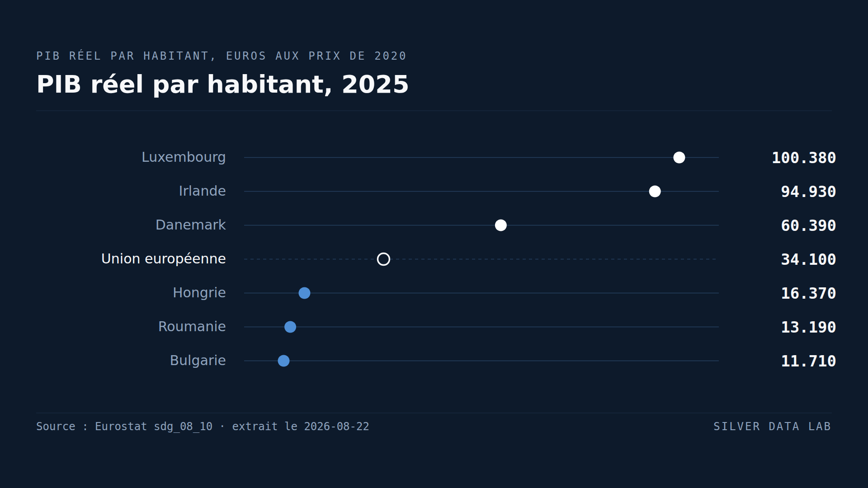The height and width of the screenshot is (488, 868).
Task: Click the Luxembourg white data dot
Action: [x=679, y=157]
